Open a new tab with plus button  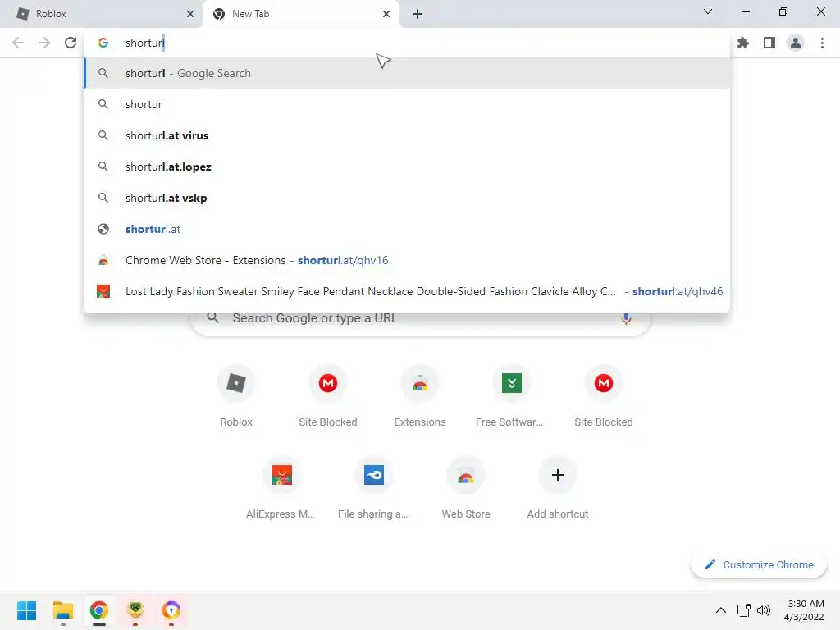click(x=418, y=14)
